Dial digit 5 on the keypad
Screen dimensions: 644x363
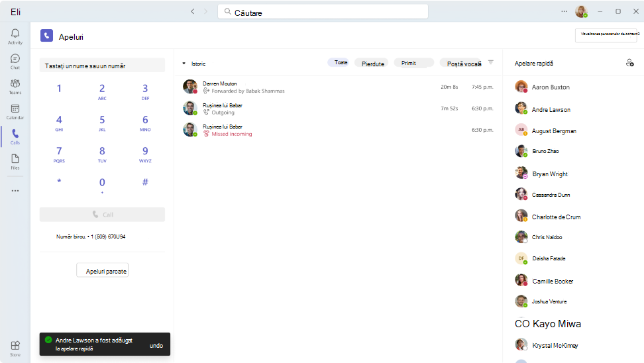tap(102, 123)
